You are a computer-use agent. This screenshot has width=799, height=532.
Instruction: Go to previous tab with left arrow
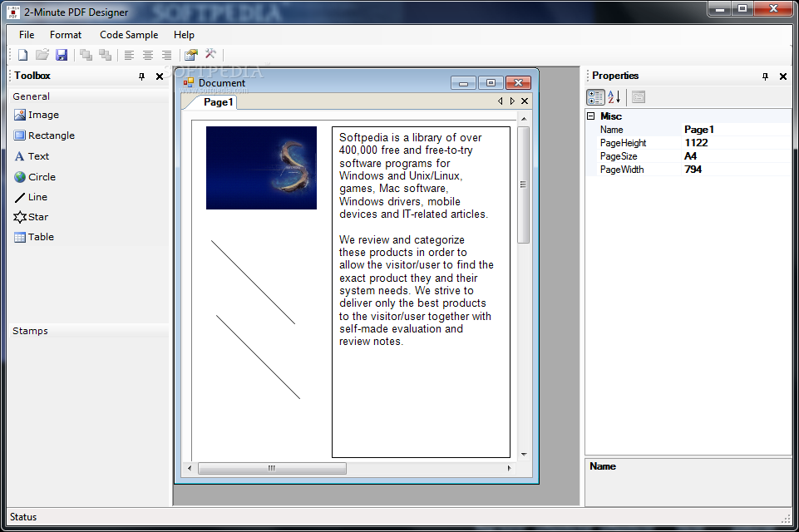tap(500, 101)
